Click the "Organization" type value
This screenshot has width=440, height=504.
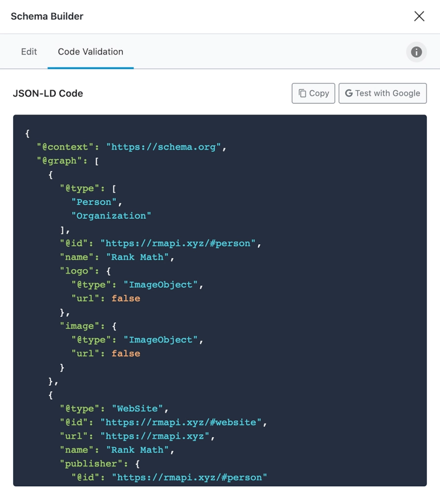(111, 216)
